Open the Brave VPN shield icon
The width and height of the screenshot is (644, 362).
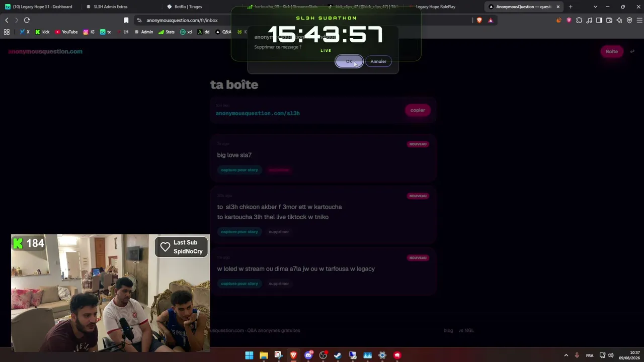(629, 20)
